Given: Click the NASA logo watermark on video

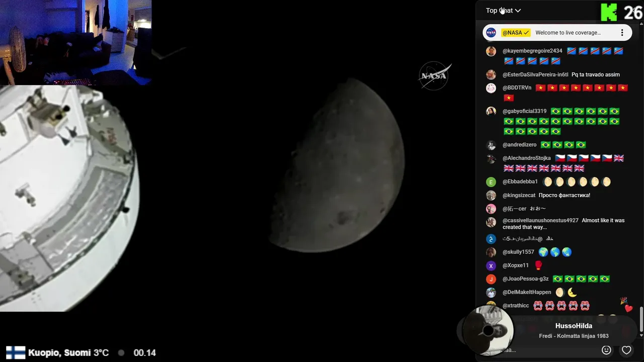Looking at the screenshot, I should [x=434, y=75].
